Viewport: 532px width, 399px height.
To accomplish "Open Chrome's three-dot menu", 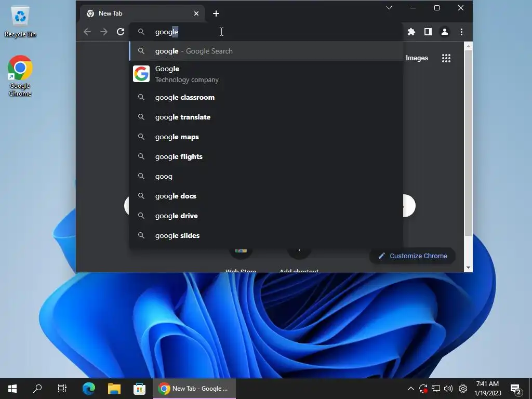I will [x=461, y=32].
